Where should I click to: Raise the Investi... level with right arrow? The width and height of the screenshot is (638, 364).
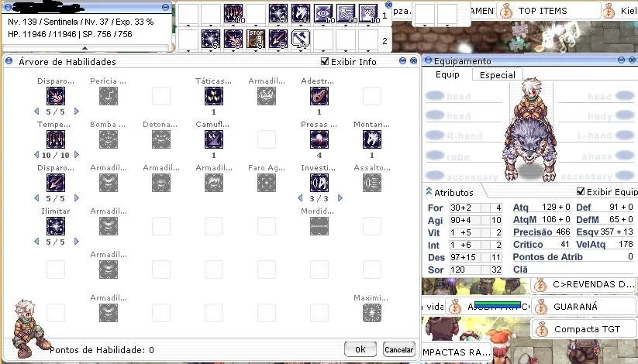pyautogui.click(x=340, y=198)
